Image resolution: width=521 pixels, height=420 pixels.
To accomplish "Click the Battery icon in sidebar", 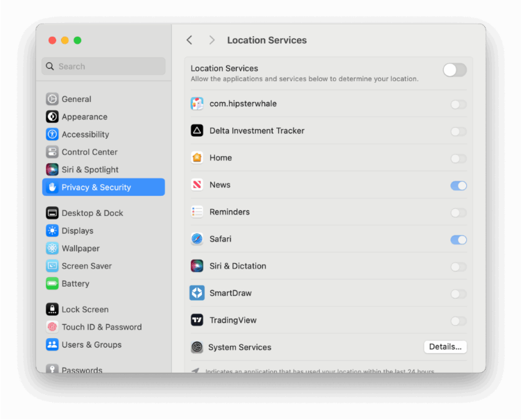I will pos(52,284).
